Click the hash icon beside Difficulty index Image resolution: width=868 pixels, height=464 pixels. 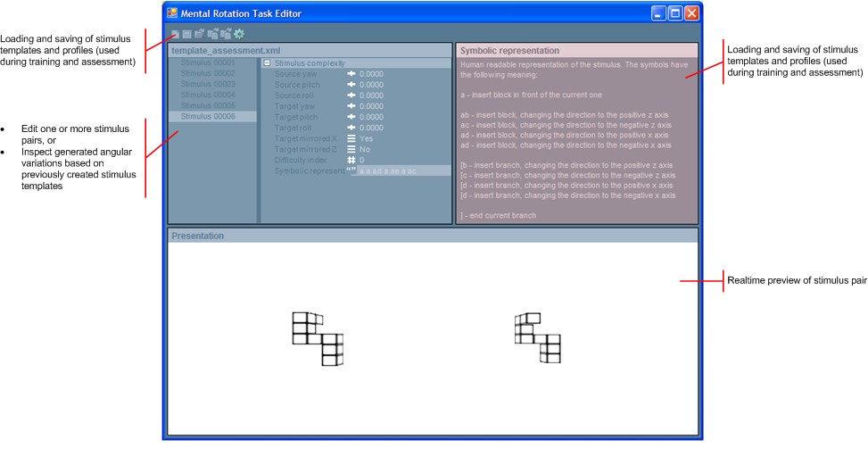pyautogui.click(x=351, y=160)
